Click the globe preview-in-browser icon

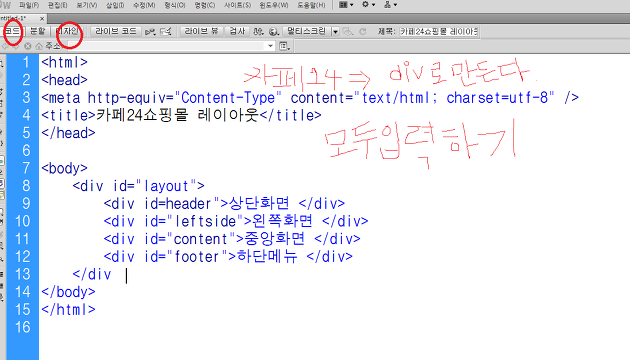coord(274,32)
